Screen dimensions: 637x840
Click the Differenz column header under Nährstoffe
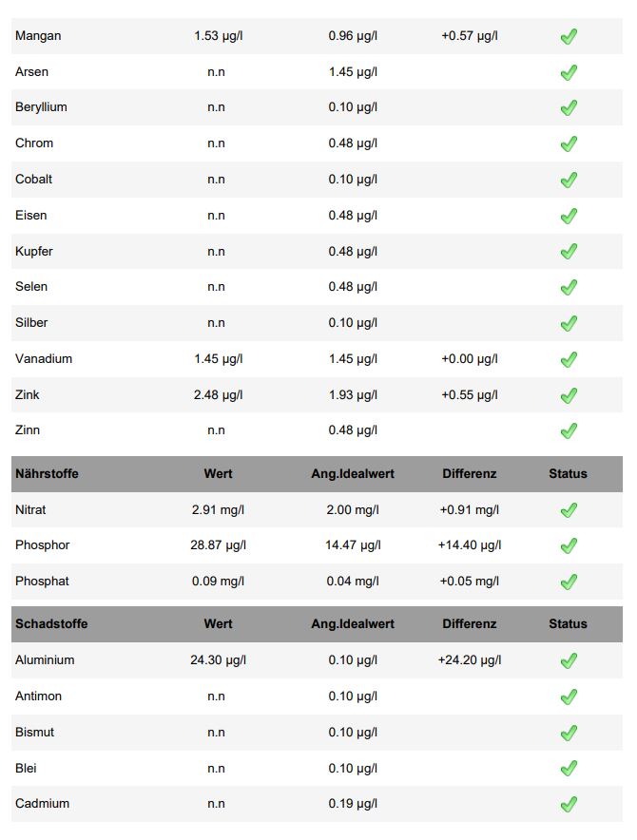pos(469,473)
